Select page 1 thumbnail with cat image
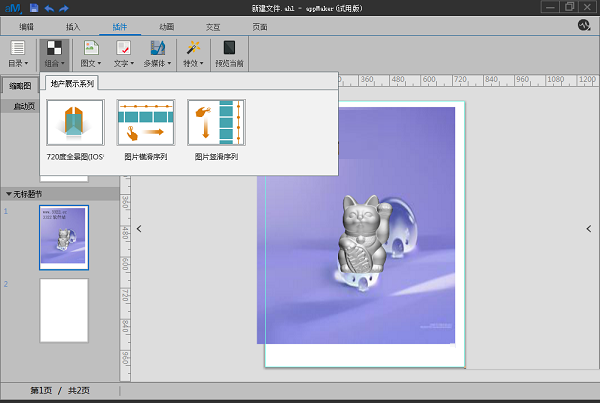 tap(64, 237)
